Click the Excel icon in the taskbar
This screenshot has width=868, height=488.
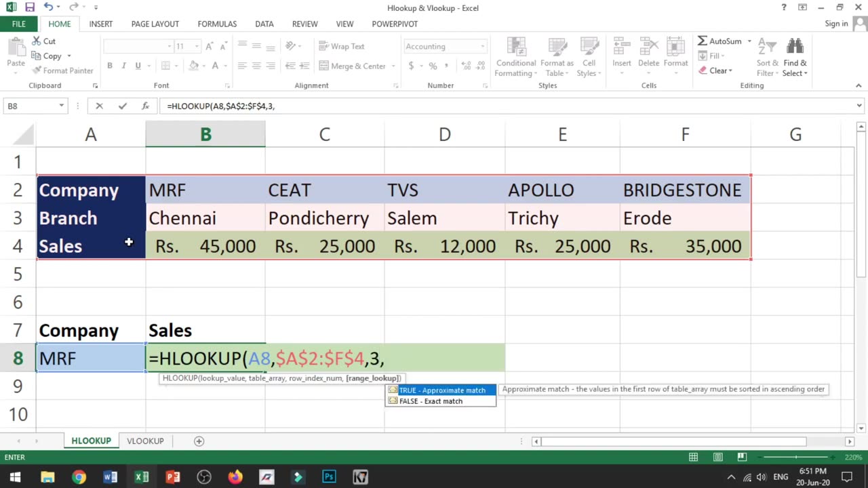coord(141,477)
